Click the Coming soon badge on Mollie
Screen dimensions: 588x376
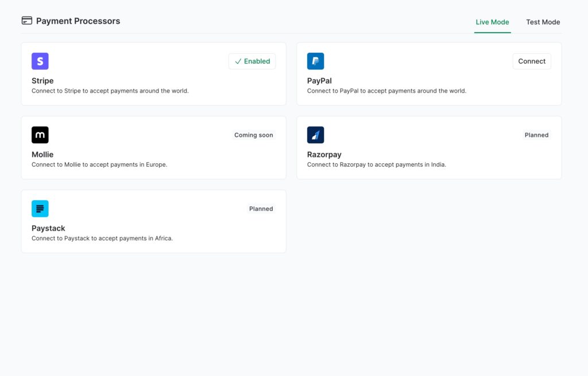(253, 135)
